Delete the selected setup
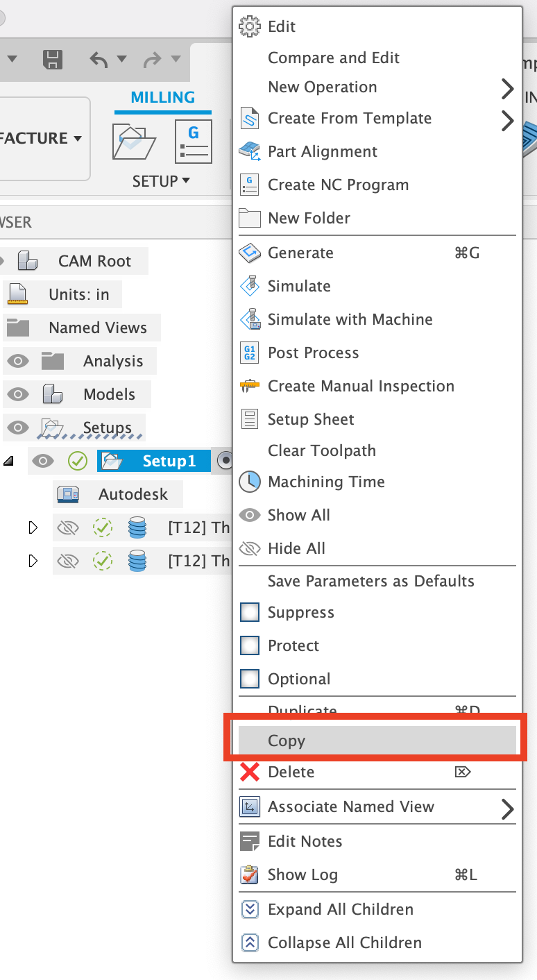537x980 pixels. [291, 772]
